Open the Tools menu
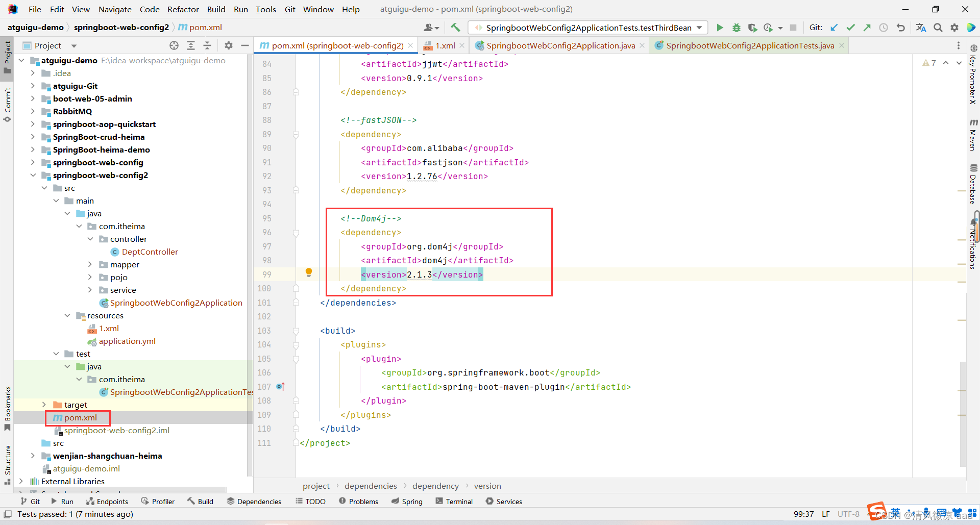The width and height of the screenshot is (980, 525). (265, 9)
